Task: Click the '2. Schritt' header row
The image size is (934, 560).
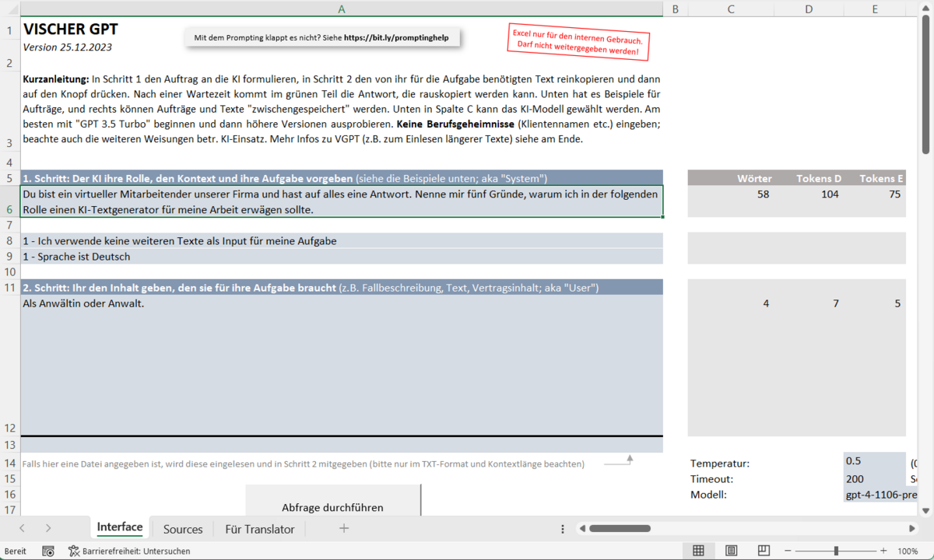Action: click(x=342, y=288)
